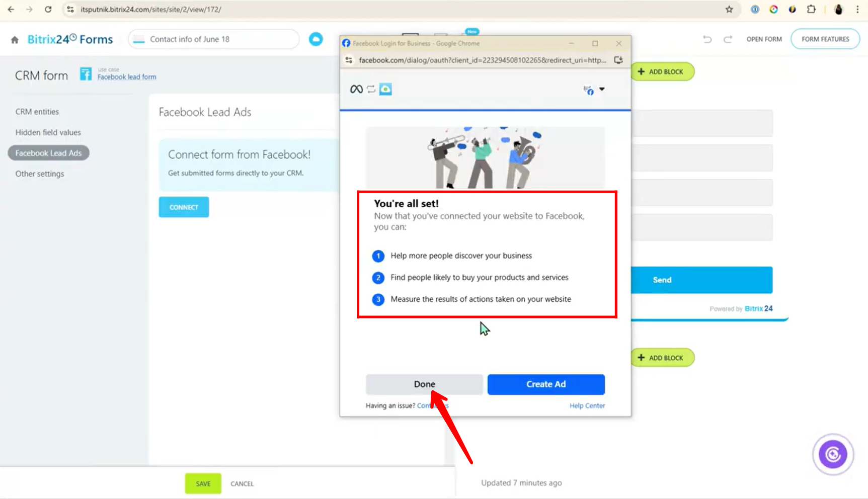Click the Bitrix24 home icon
This screenshot has width=868, height=499.
15,40
